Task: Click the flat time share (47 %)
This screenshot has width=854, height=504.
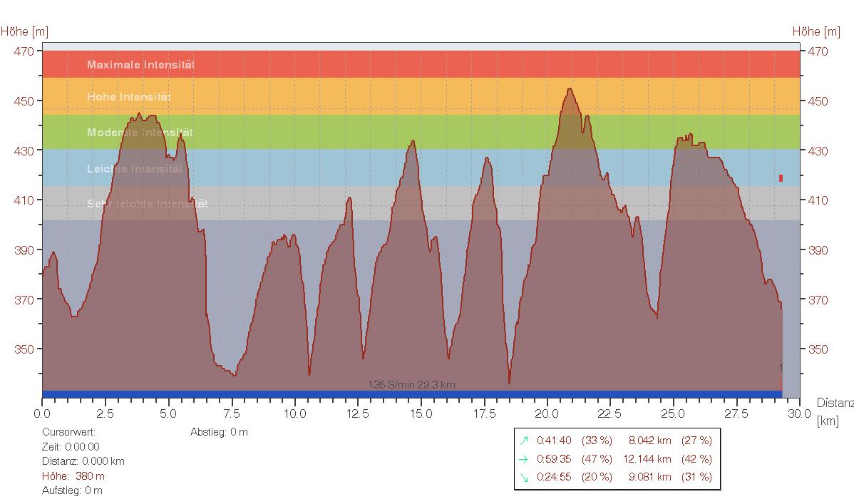Action: click(x=597, y=459)
